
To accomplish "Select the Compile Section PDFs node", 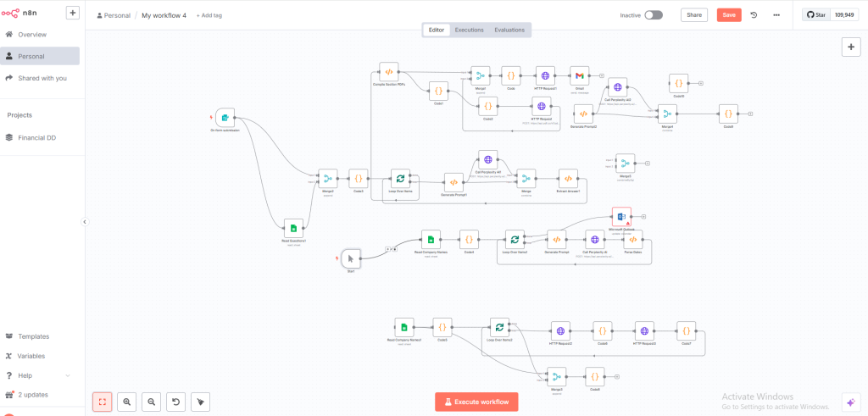I will click(x=388, y=72).
